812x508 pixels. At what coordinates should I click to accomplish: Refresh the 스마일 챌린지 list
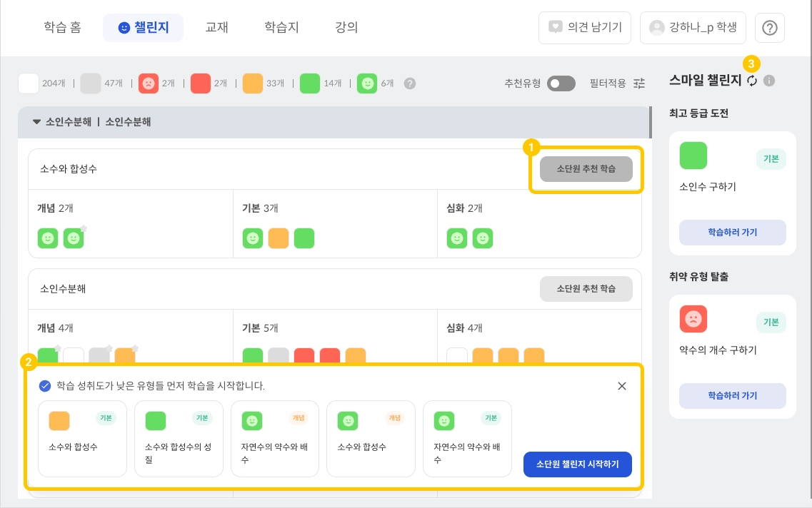click(x=752, y=81)
